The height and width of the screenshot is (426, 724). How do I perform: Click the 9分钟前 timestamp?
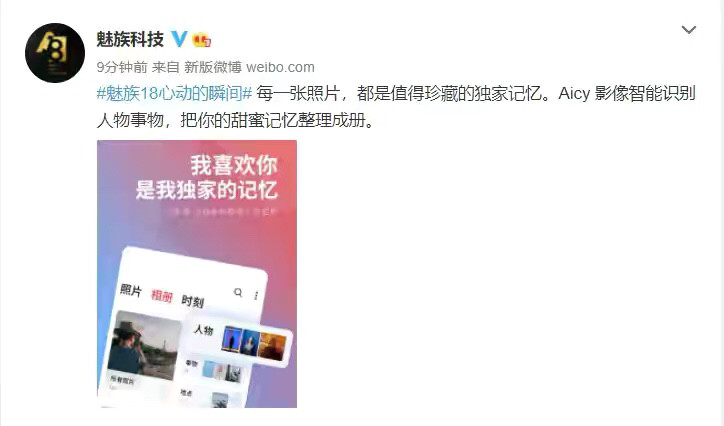pos(122,67)
